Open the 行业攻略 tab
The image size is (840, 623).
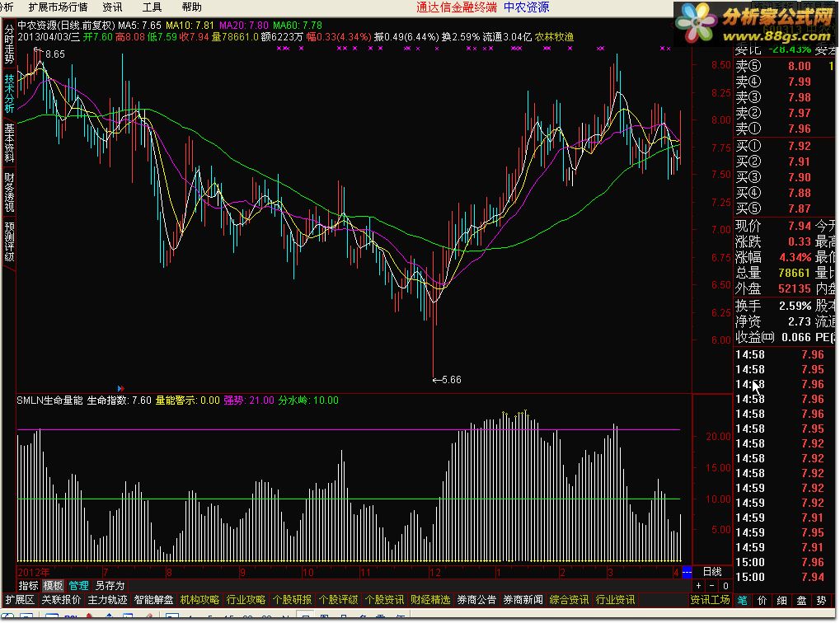click(x=246, y=599)
